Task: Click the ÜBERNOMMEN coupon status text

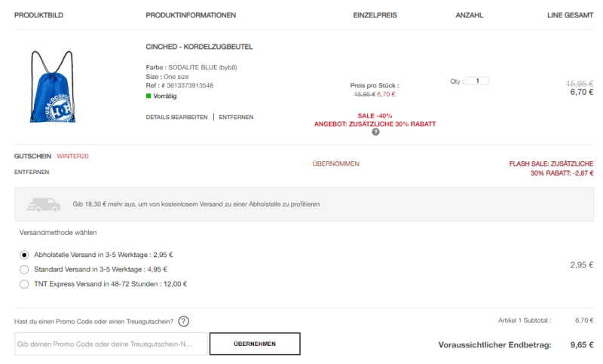Action: click(335, 164)
